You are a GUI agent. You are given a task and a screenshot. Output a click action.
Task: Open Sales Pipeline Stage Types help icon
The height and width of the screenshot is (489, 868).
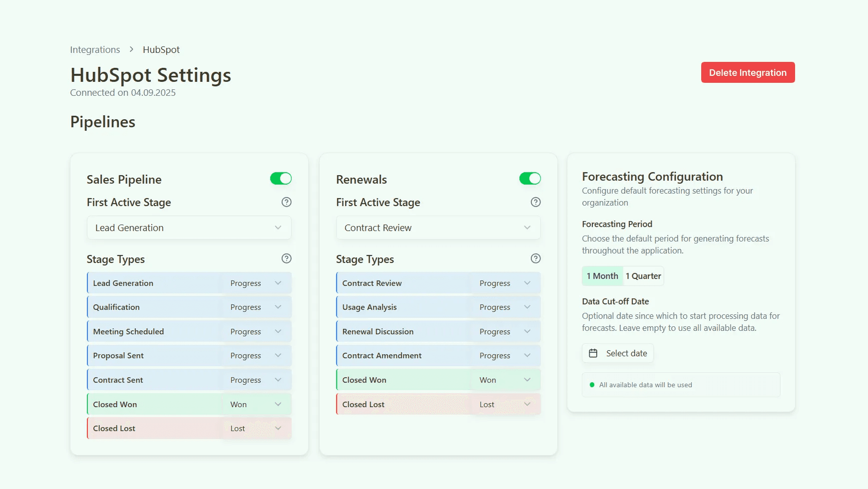[286, 258]
